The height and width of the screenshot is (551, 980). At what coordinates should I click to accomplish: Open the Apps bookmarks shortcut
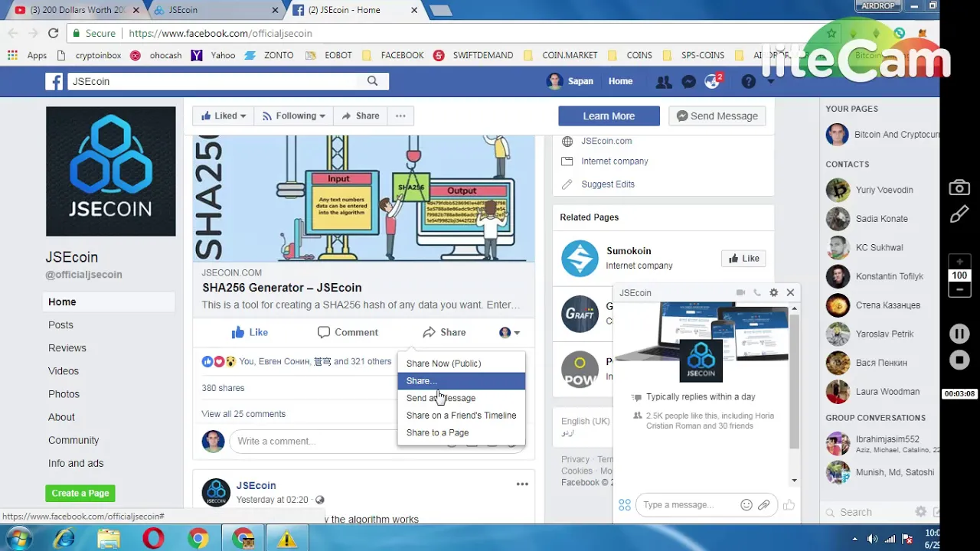pyautogui.click(x=28, y=55)
